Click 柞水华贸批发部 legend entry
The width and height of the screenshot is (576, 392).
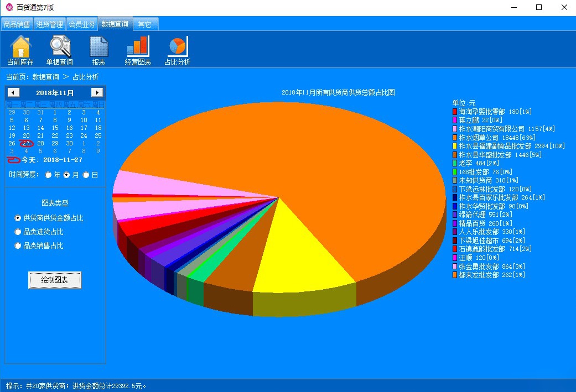click(490, 206)
